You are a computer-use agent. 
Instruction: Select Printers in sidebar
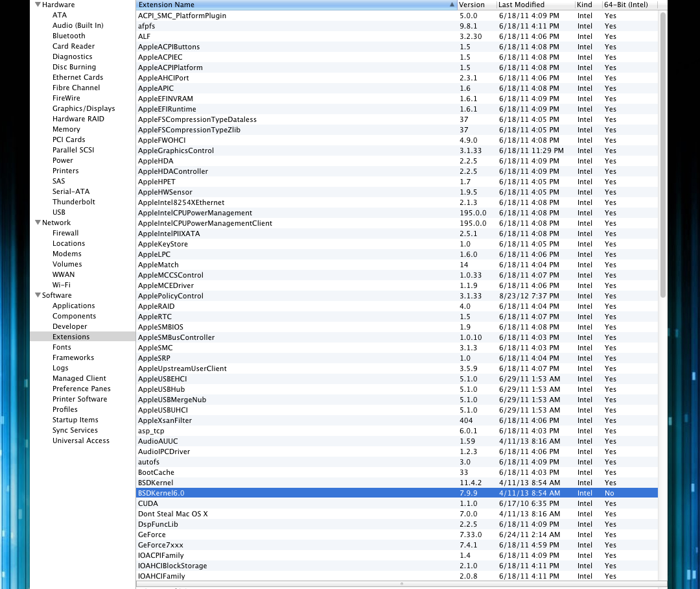[x=65, y=171]
